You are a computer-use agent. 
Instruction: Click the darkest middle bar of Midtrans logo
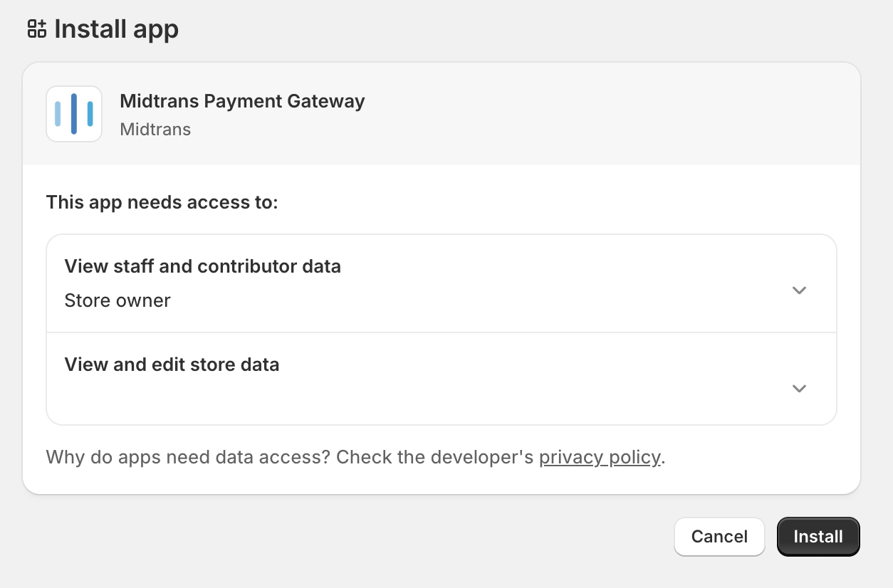[x=74, y=114]
